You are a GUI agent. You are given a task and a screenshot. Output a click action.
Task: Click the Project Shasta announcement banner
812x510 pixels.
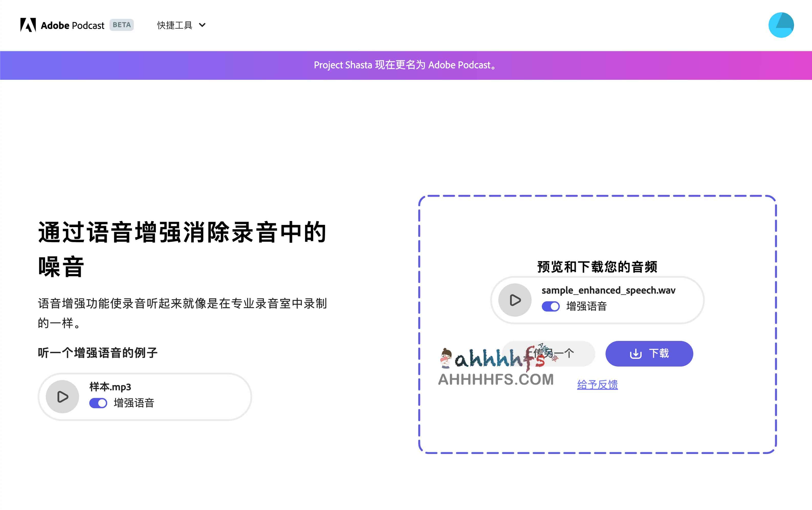point(405,65)
